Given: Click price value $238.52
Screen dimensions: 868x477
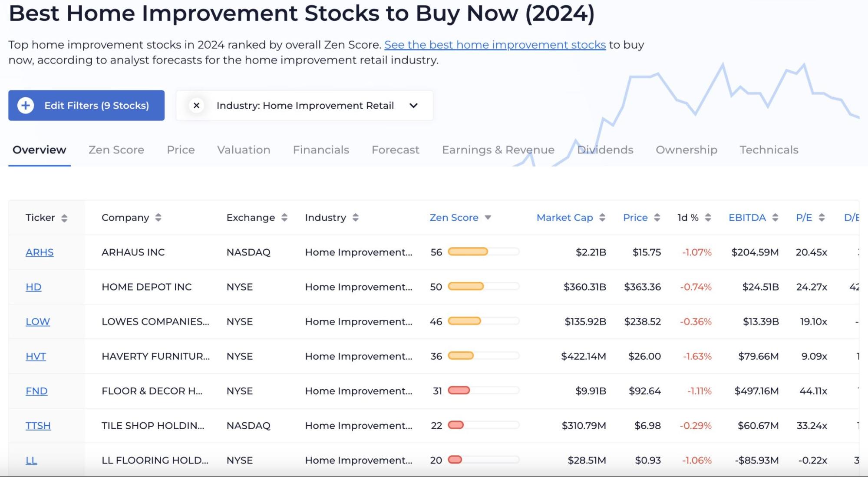Looking at the screenshot, I should pyautogui.click(x=643, y=322).
